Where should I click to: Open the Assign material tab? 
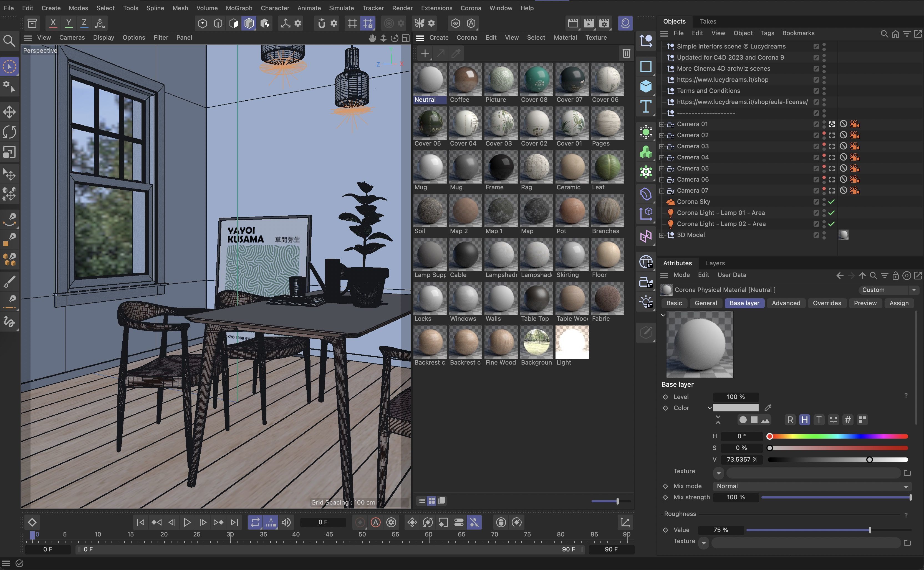[899, 303]
